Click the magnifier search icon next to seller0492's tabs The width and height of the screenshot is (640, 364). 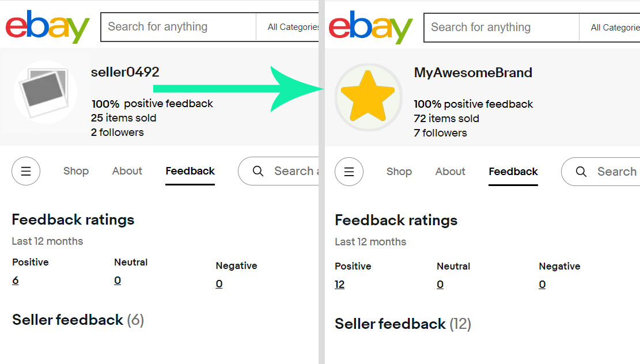257,171
